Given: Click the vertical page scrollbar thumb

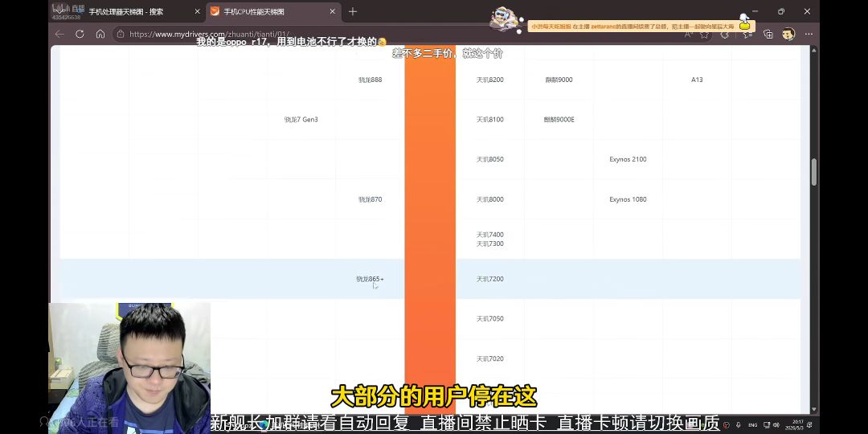Looking at the screenshot, I should point(813,172).
